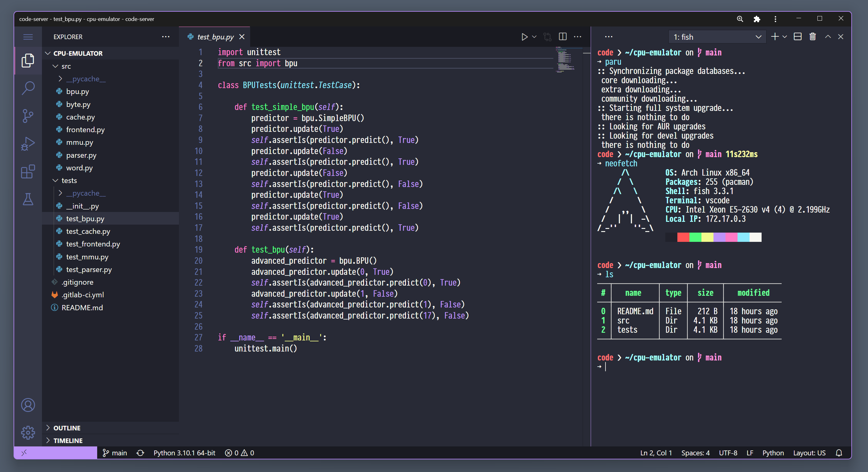Split the editor to the right
Image resolution: width=868 pixels, height=472 pixels.
[x=562, y=37]
